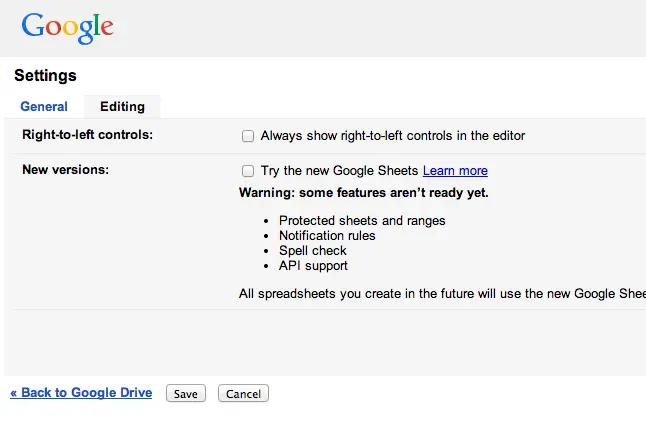Click the 'API support' bullet item
Screen dimensions: 646x422
tap(313, 266)
